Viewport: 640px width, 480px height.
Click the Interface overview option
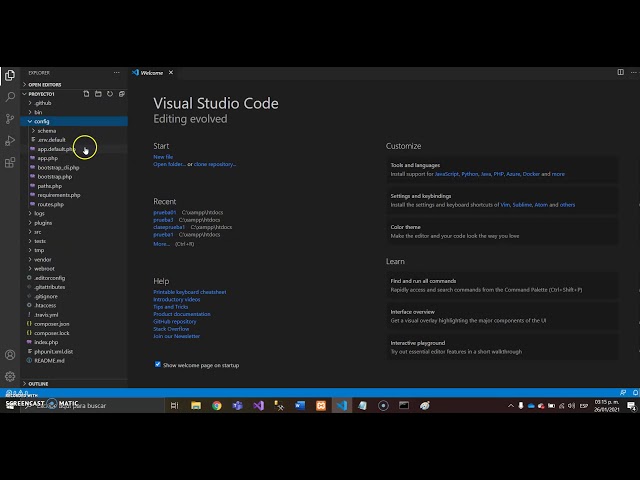[502, 316]
